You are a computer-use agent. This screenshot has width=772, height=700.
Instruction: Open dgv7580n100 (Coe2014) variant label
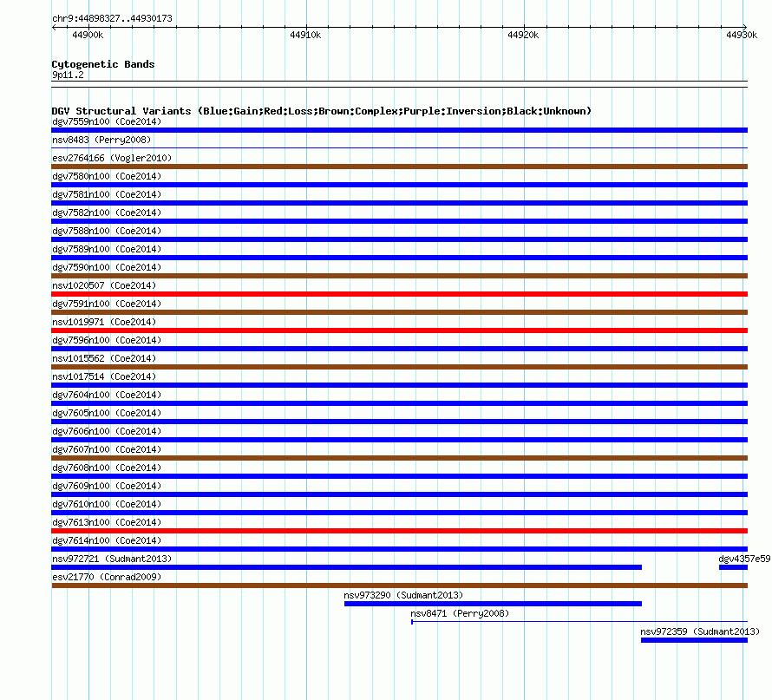[107, 176]
